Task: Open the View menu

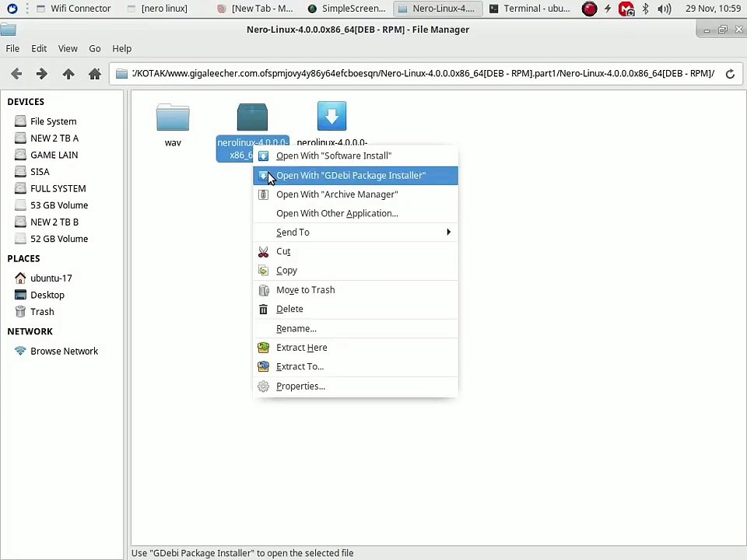Action: point(68,48)
